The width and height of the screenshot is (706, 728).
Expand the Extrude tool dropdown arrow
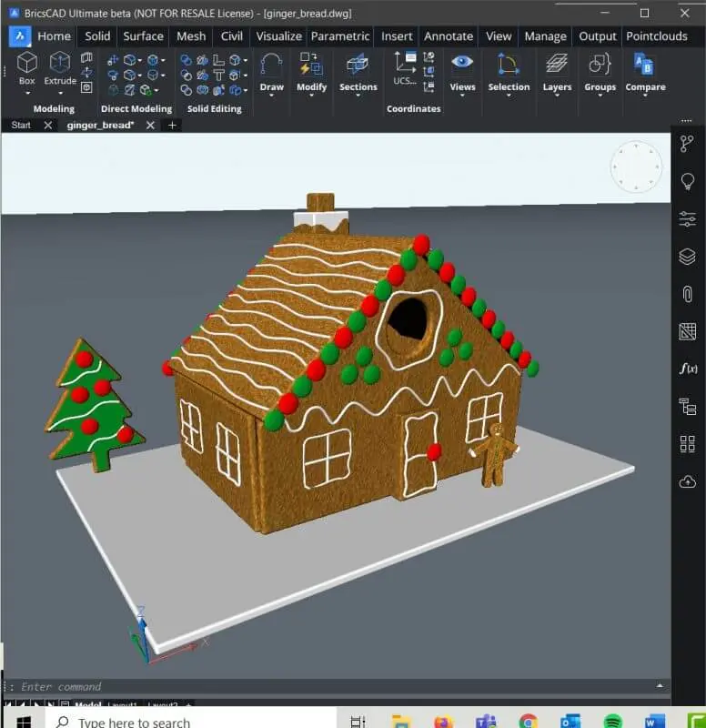(60, 94)
